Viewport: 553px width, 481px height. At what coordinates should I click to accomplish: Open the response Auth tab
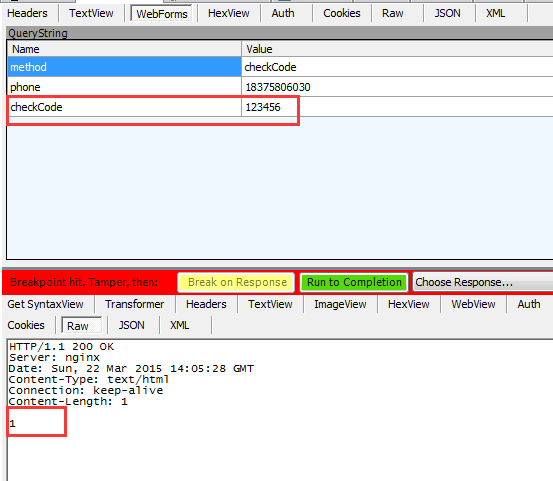click(529, 304)
